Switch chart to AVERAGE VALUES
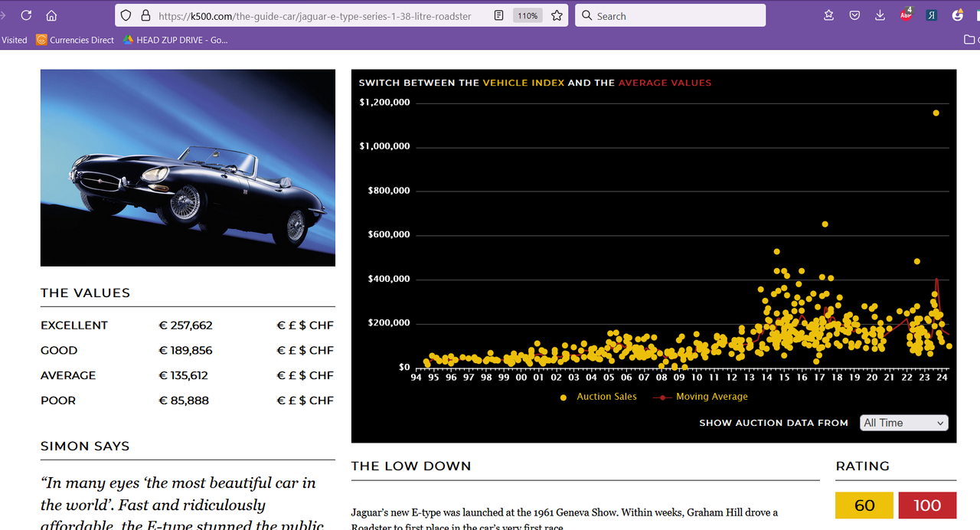980x530 pixels. click(x=665, y=83)
